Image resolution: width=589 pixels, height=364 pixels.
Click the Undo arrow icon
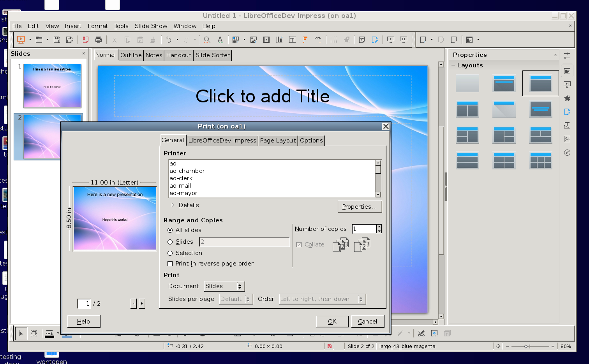(x=168, y=40)
